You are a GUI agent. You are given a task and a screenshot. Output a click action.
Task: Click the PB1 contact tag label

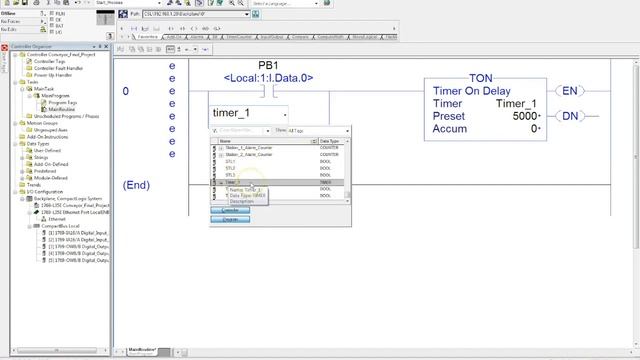click(x=268, y=65)
